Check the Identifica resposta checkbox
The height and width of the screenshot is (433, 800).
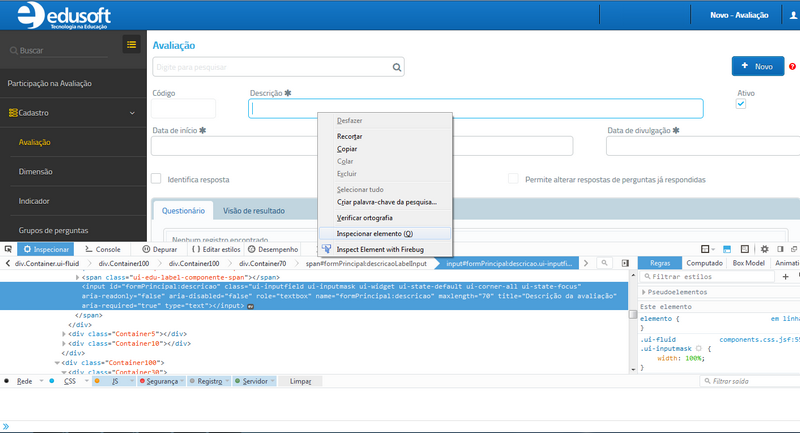click(x=156, y=179)
